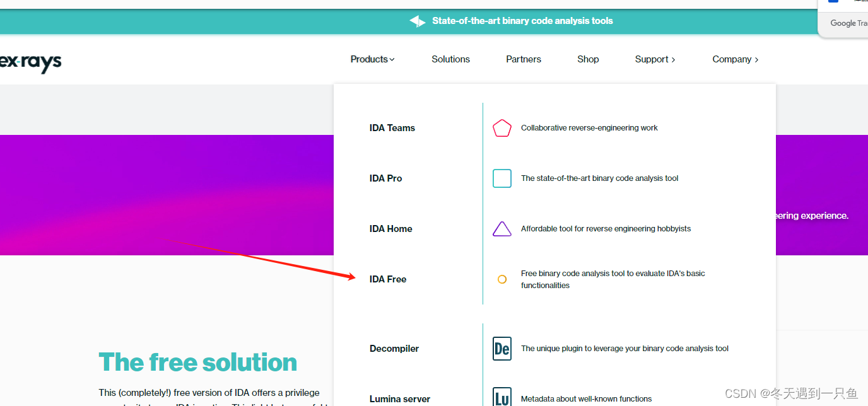Viewport: 868px width, 406px height.
Task: Click the Hex-Rays logo
Action: [x=30, y=61]
